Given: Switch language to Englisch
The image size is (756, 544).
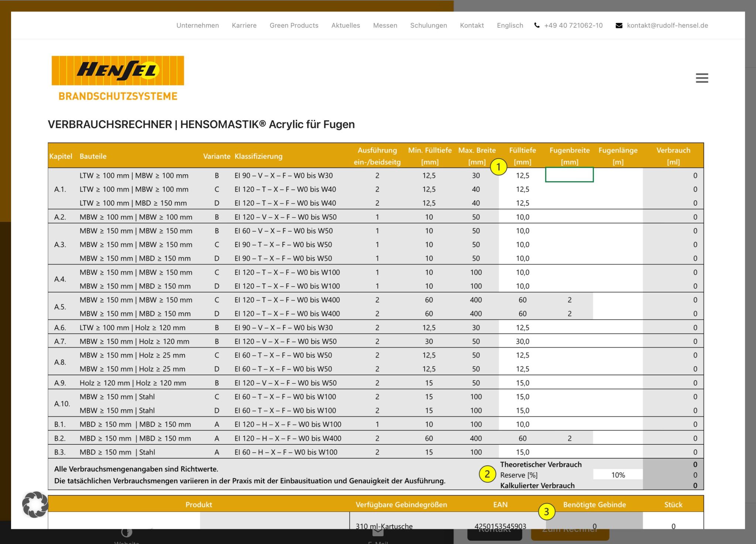Looking at the screenshot, I should [510, 25].
